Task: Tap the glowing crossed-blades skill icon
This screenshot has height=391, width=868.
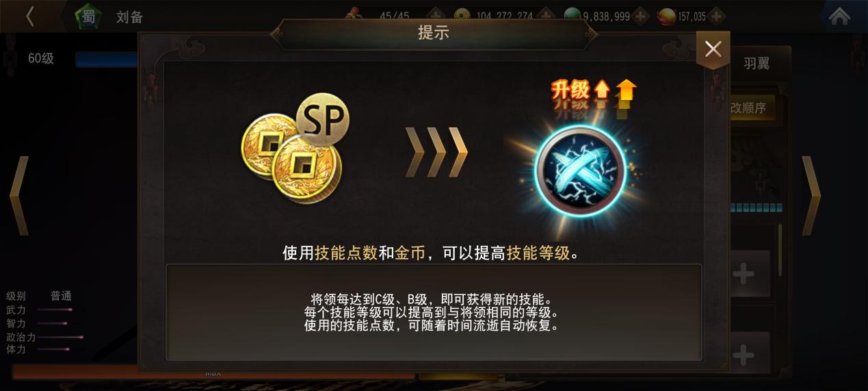Action: 580,170
